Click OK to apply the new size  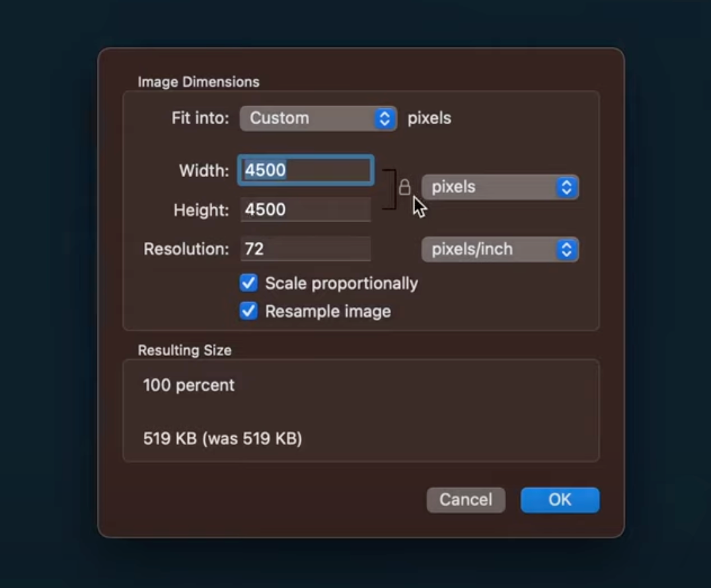(x=560, y=500)
